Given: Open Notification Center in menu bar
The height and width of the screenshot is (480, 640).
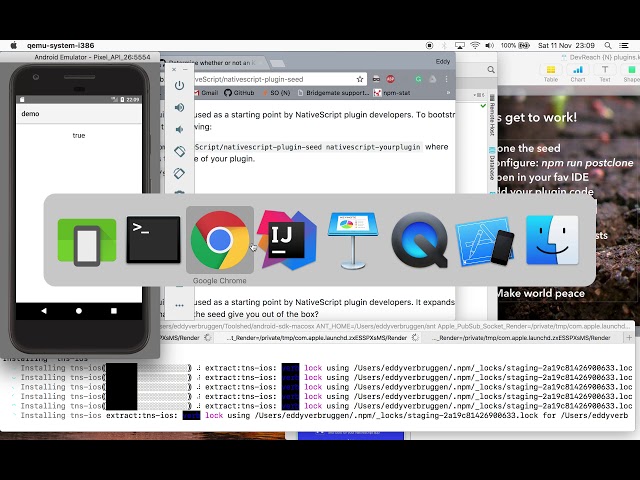Looking at the screenshot, I should click(624, 45).
